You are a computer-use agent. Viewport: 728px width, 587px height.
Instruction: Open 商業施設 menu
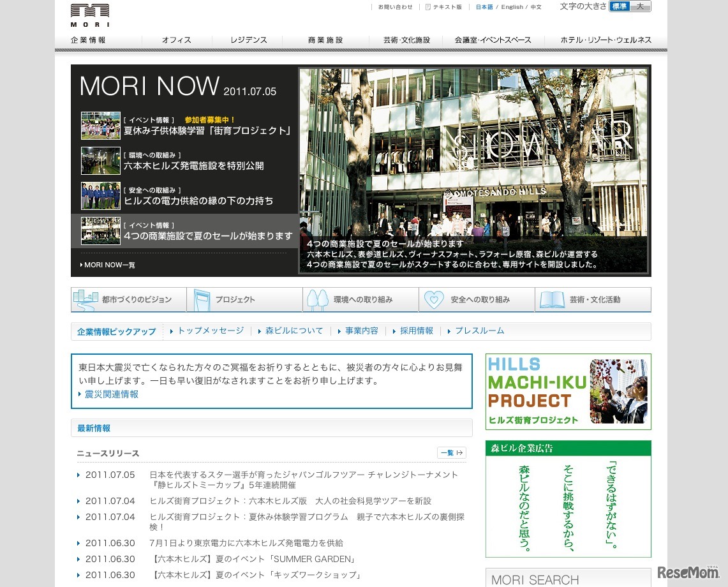(x=325, y=40)
